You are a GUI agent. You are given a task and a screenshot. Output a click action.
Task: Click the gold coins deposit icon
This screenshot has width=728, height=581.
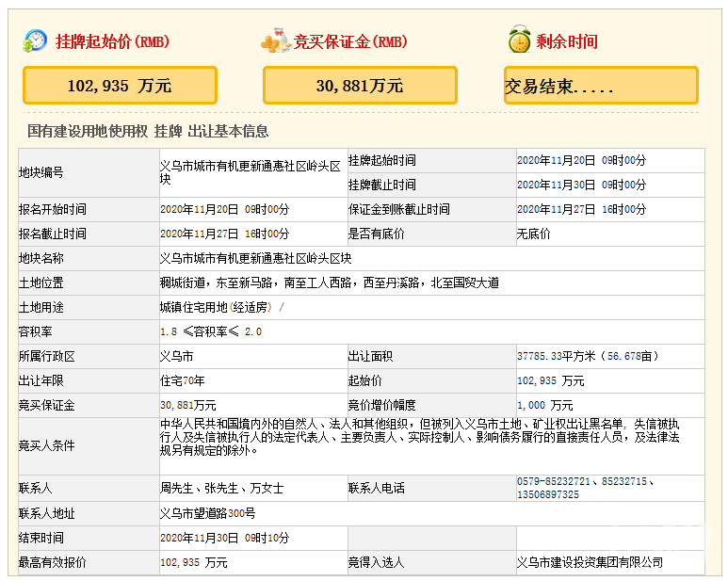coord(276,41)
